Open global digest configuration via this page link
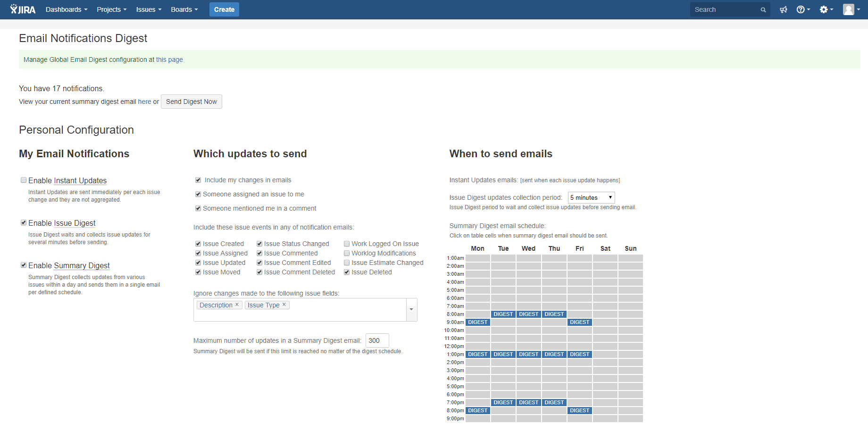 point(169,59)
